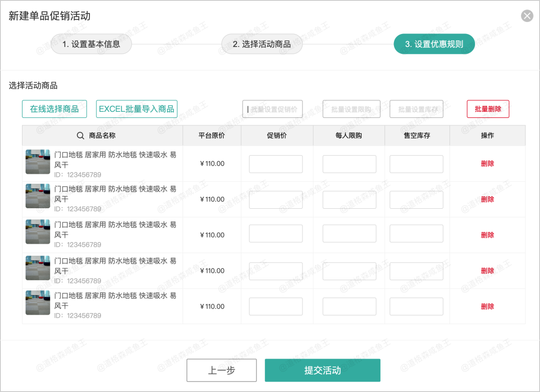Click 促销价 input in fourth row
The width and height of the screenshot is (540, 392).
pos(276,271)
